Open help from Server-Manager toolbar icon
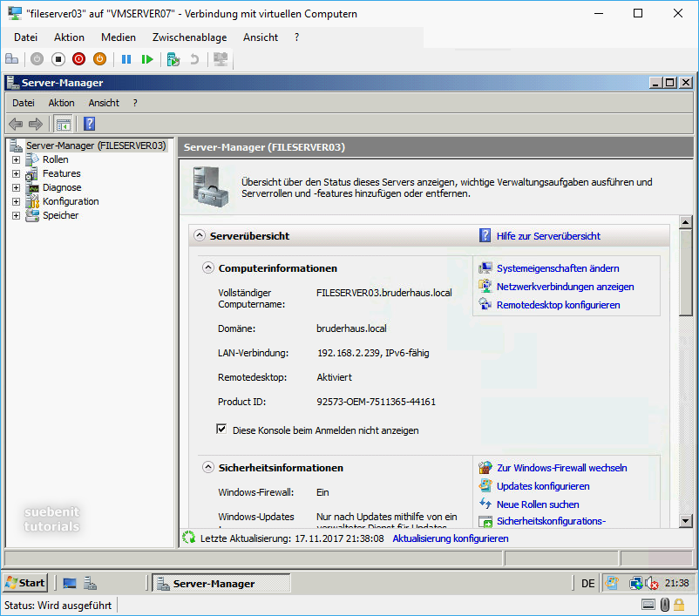The height and width of the screenshot is (616, 699). [x=89, y=124]
